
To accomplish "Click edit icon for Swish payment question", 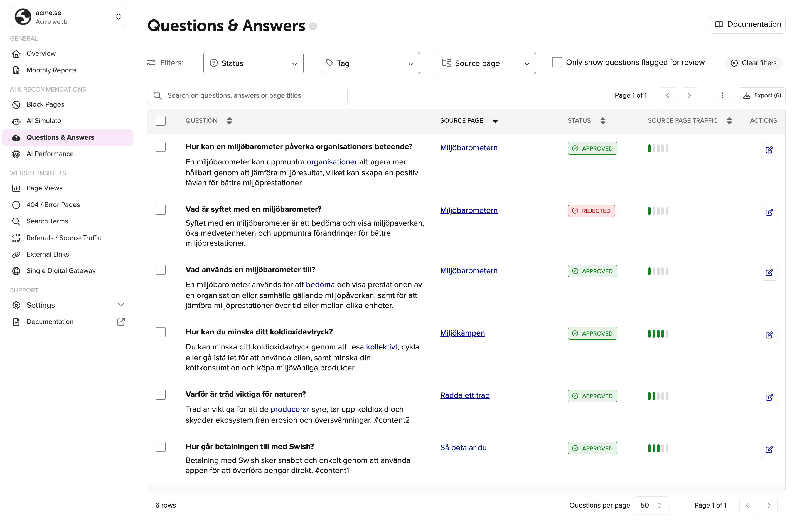I will click(769, 450).
